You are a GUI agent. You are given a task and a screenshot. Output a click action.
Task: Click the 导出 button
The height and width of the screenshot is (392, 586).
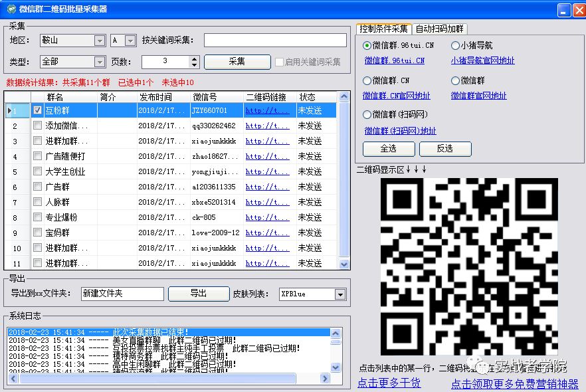pyautogui.click(x=199, y=294)
